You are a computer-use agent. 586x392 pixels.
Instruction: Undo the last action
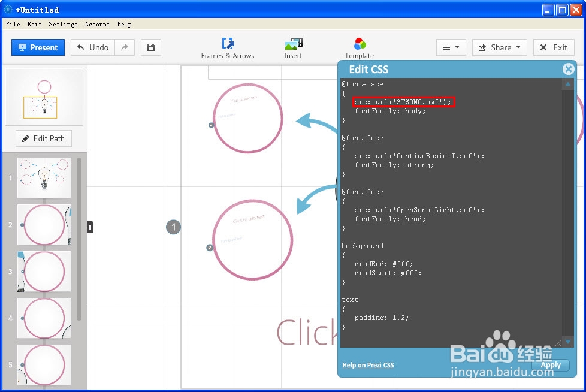coord(93,47)
